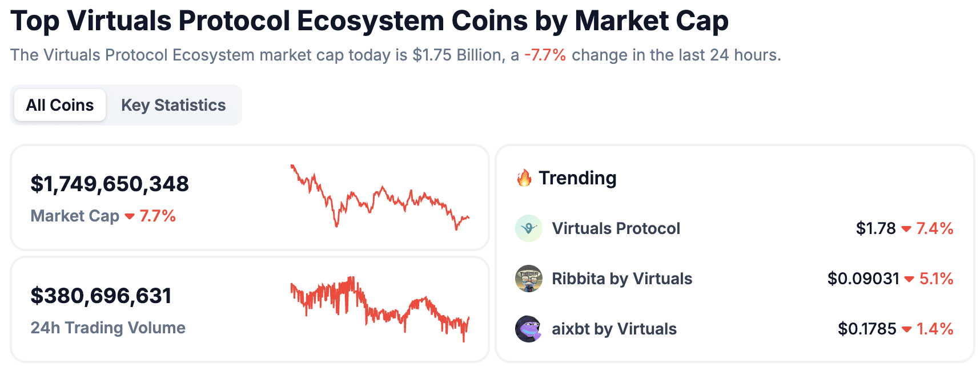Click the Virtuals Protocol coin logo

[529, 228]
